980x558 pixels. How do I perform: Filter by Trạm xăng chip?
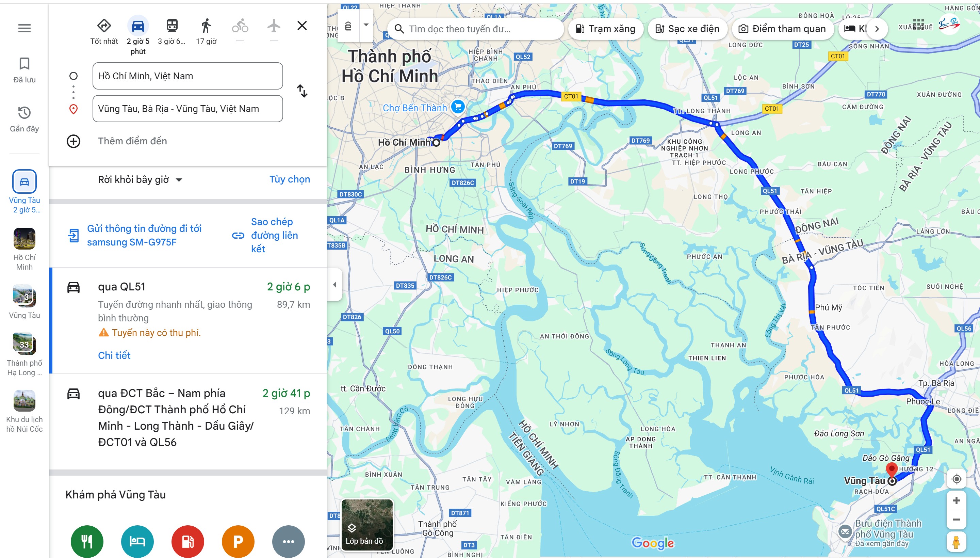pos(605,29)
